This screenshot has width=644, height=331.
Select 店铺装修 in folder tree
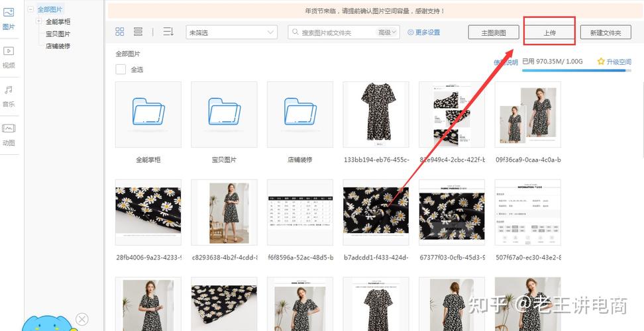[58, 46]
